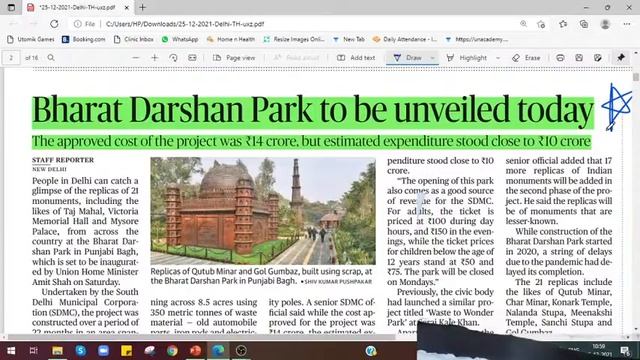This screenshot has width=640, height=360.
Task: Open Google Chrome from taskbar
Action: (x=172, y=351)
